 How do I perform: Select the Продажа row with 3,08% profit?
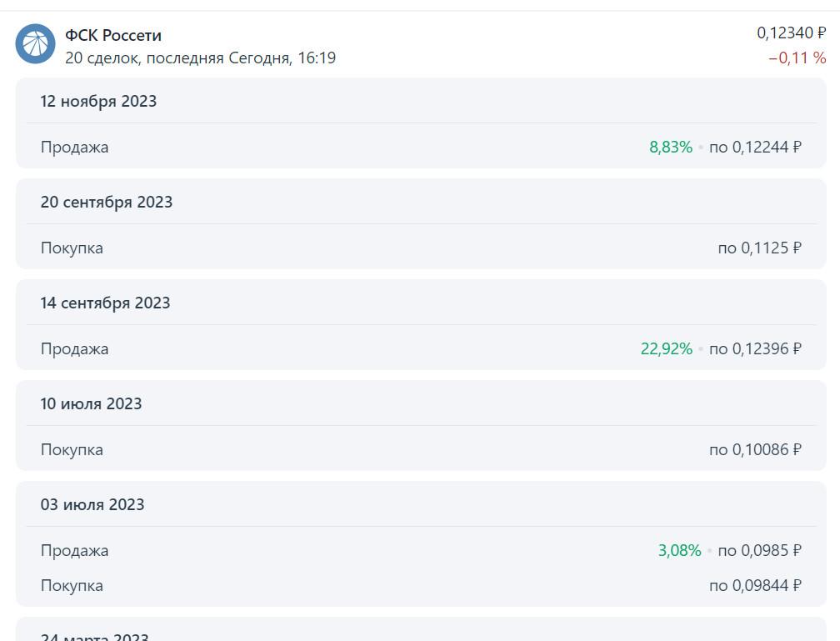[421, 550]
